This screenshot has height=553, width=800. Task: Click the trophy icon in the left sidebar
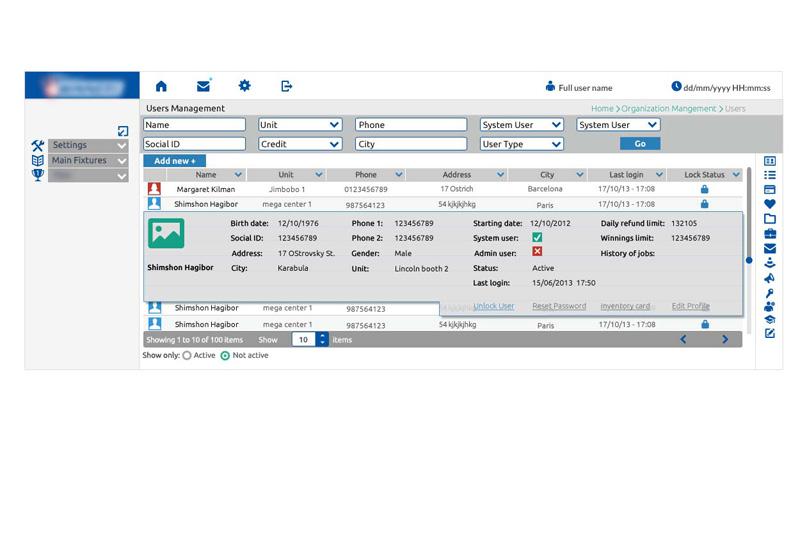[x=38, y=175]
